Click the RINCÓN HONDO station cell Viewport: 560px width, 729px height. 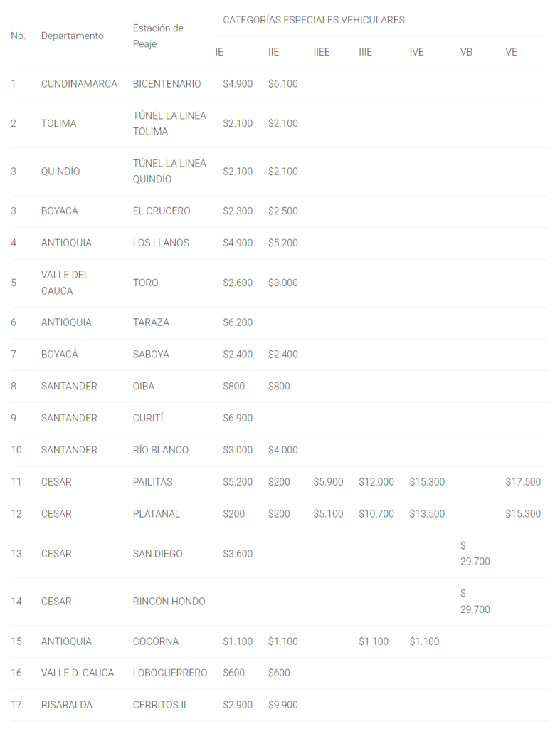[169, 602]
